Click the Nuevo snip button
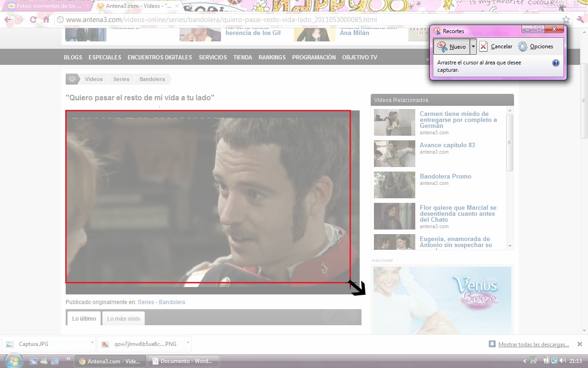Viewport: 588px width, 368px height. click(x=451, y=46)
